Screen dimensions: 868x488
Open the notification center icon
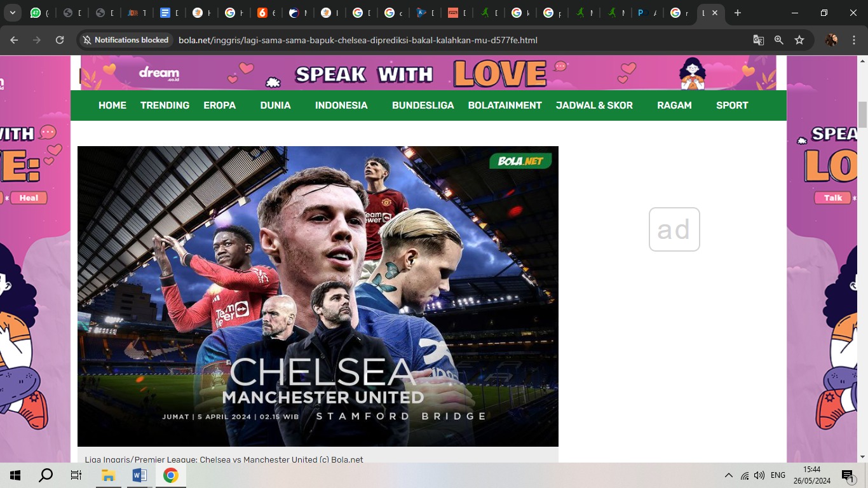coord(848,475)
